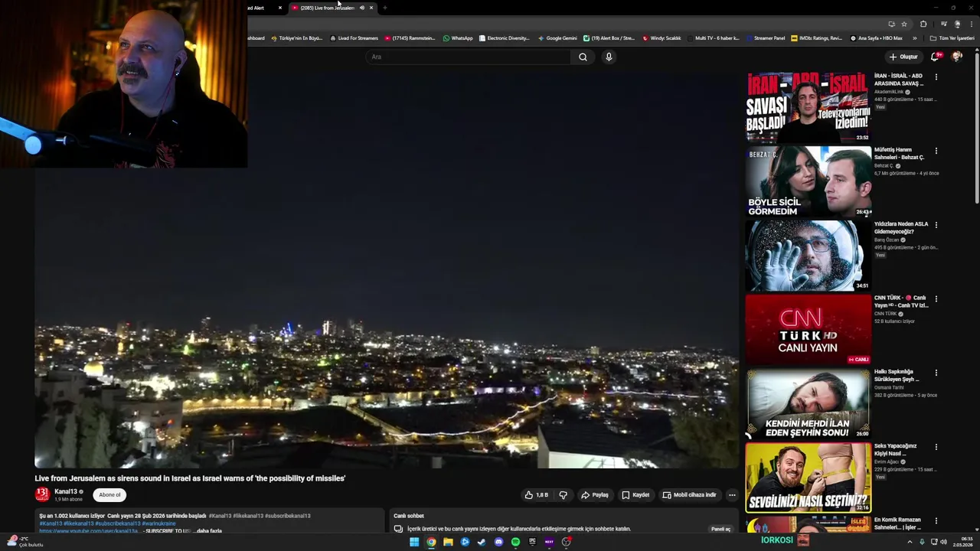Click 'Paylaş' share button
The image size is (980, 551).
594,495
